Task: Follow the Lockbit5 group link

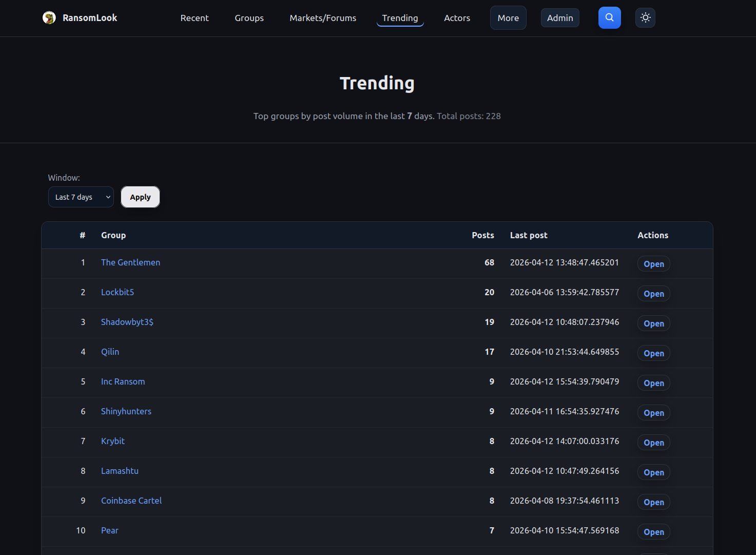Action: coord(118,292)
